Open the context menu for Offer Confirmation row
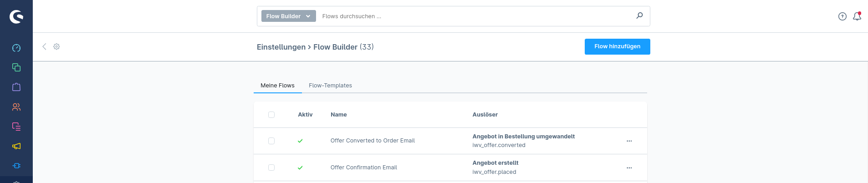 coord(629,168)
